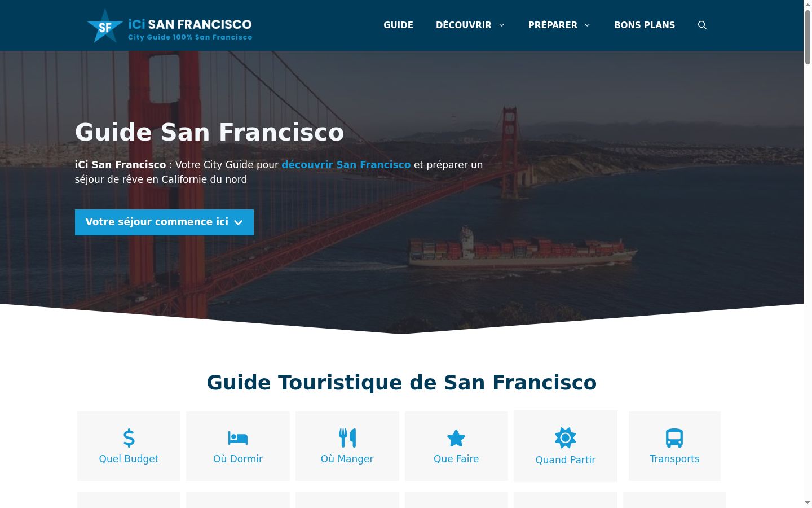Click the SF star logo icon
Screen dimensions: 812x508
(x=105, y=26)
